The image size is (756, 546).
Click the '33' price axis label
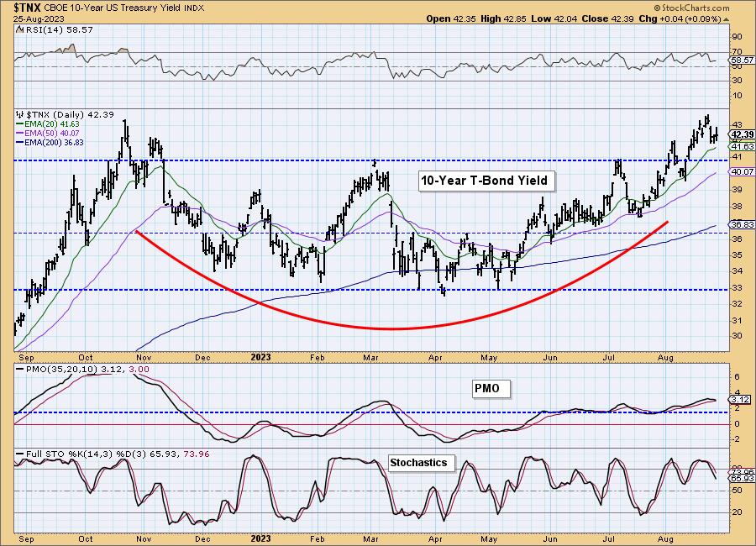point(737,288)
